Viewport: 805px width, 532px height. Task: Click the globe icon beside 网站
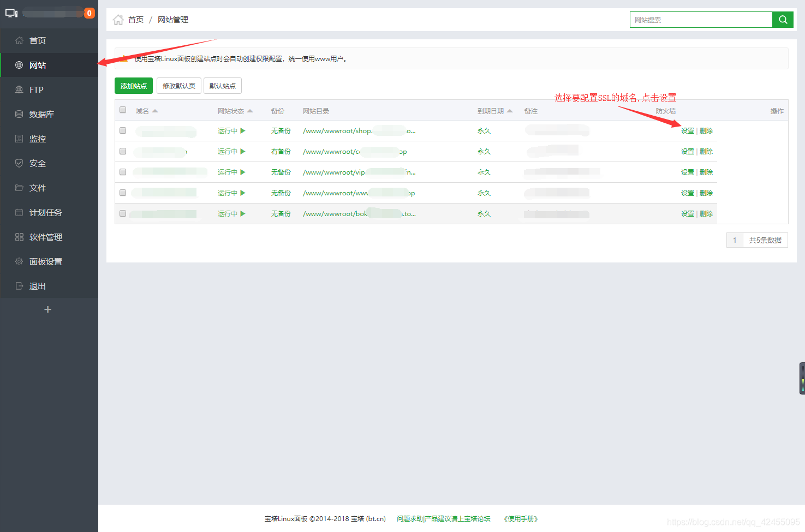tap(19, 65)
